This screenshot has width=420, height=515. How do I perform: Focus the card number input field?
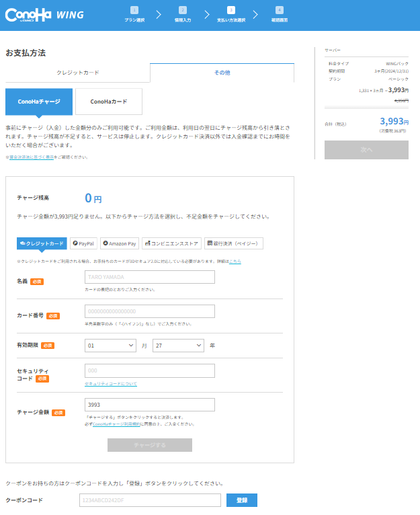(150, 311)
